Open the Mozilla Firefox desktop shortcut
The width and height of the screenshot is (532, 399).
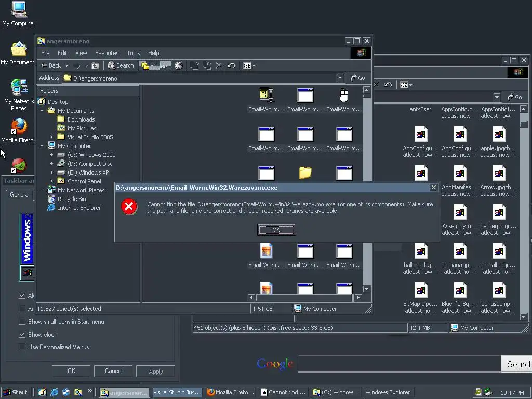tap(19, 131)
